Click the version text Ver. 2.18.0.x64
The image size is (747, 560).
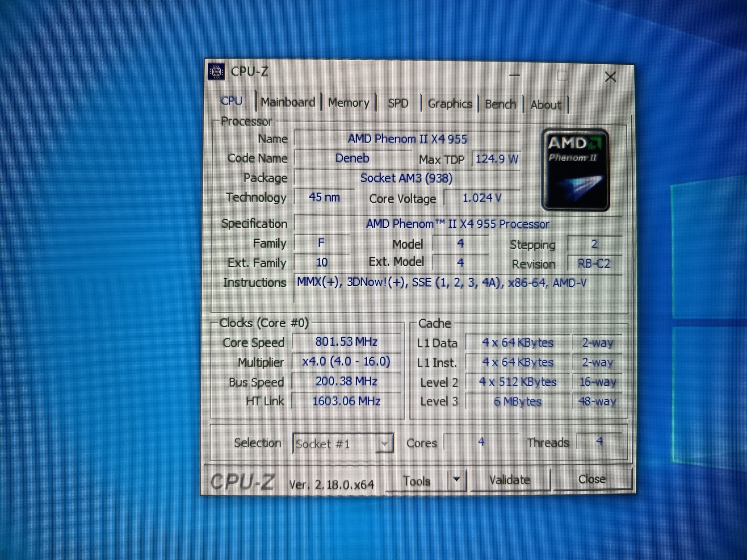point(332,485)
